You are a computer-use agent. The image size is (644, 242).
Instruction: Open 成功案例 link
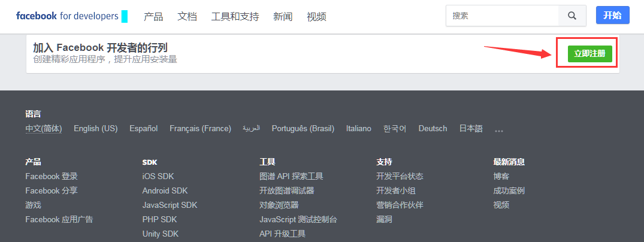(509, 190)
